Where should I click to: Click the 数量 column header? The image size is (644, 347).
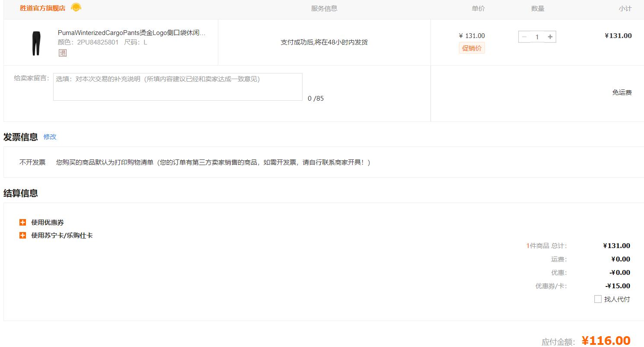[x=538, y=8]
